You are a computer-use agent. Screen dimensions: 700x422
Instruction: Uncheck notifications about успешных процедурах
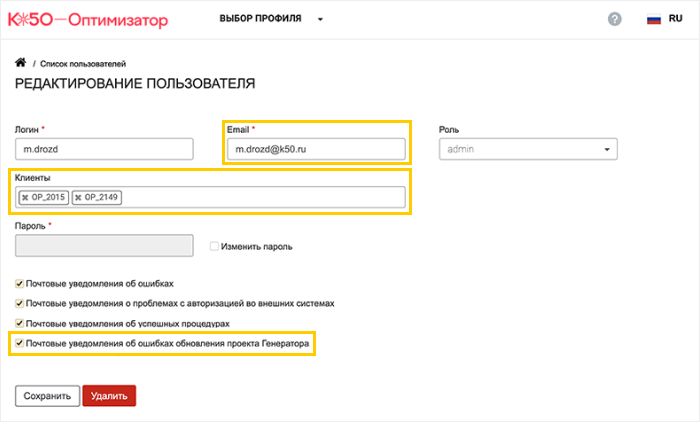pyautogui.click(x=20, y=323)
